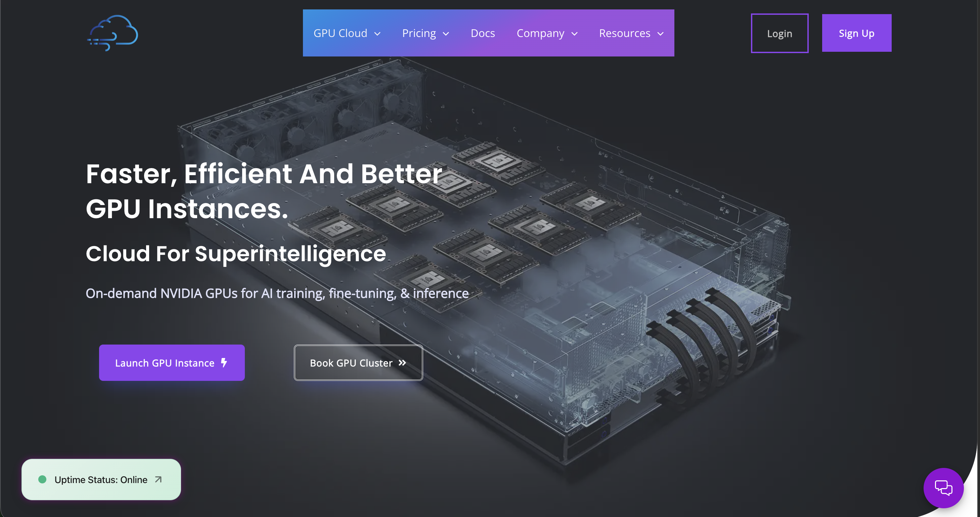The width and height of the screenshot is (980, 517).
Task: Click Book GPU Cluster button
Action: click(x=358, y=363)
